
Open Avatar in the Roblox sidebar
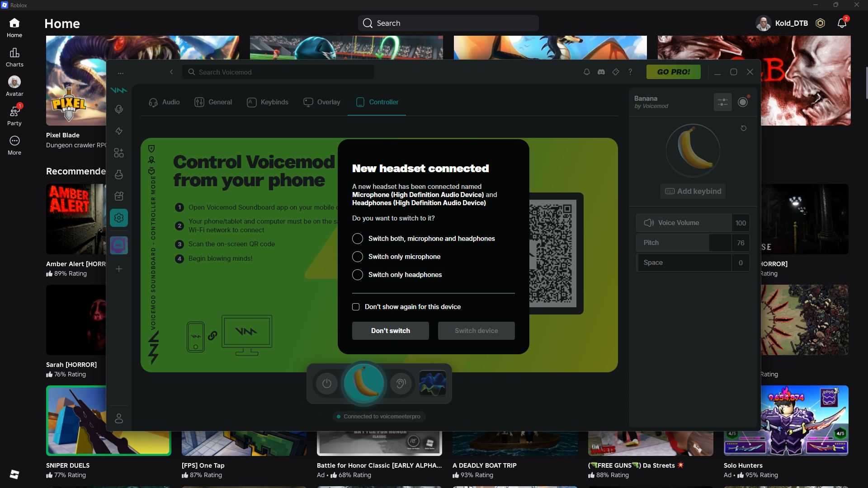coord(14,87)
